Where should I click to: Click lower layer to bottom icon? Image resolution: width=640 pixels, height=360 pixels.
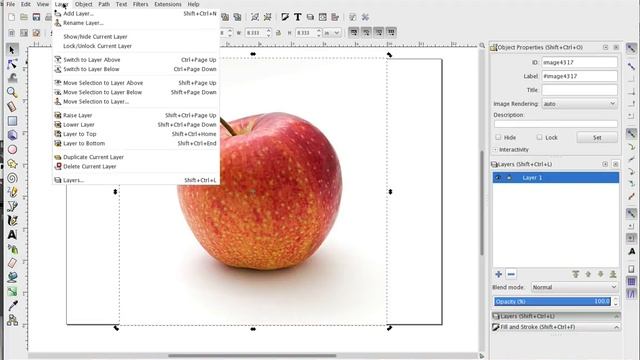[613, 274]
